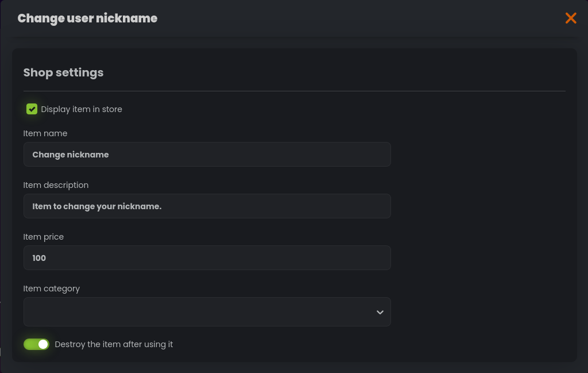Close dialog with the orange X icon
Screen dimensions: 588x373
(x=571, y=18)
